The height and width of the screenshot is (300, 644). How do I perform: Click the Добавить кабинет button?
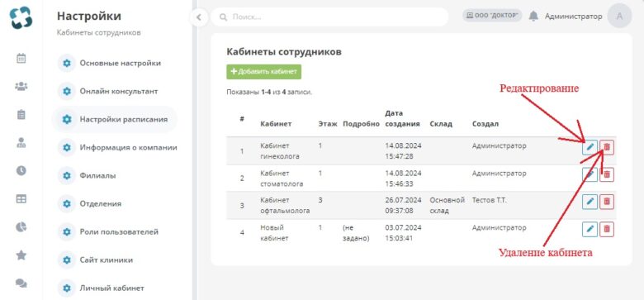click(x=263, y=72)
